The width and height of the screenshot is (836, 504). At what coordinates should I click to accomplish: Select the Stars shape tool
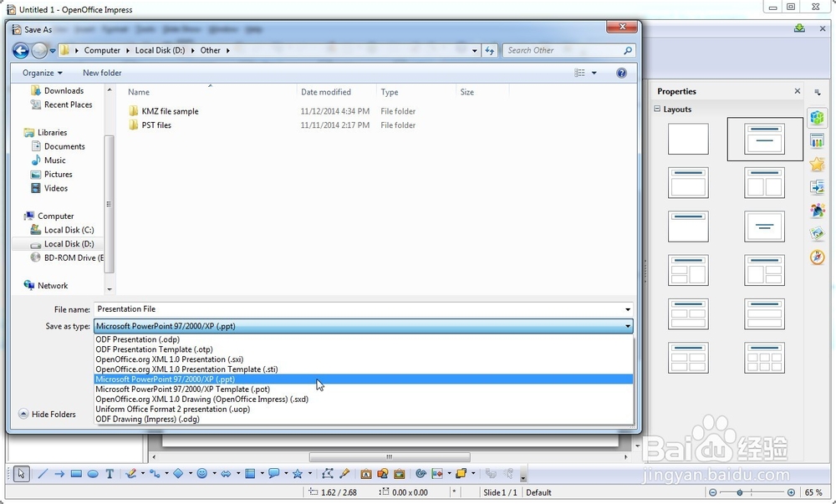298,474
